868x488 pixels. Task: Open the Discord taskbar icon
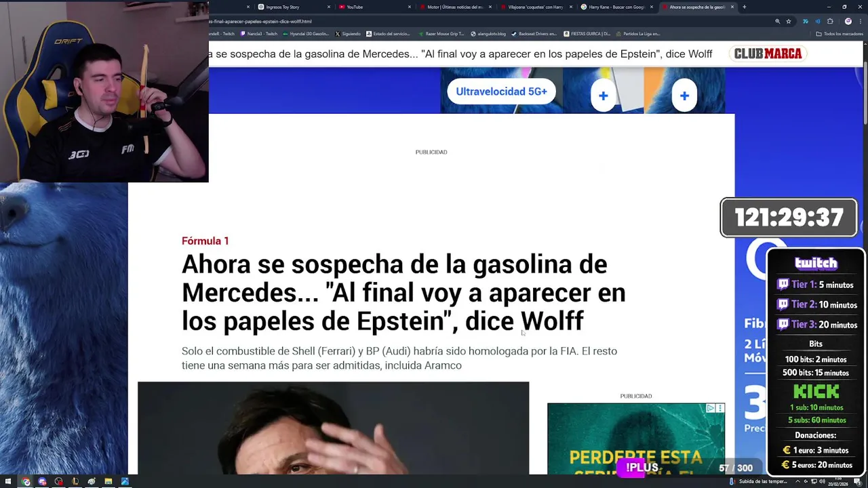[x=42, y=482]
